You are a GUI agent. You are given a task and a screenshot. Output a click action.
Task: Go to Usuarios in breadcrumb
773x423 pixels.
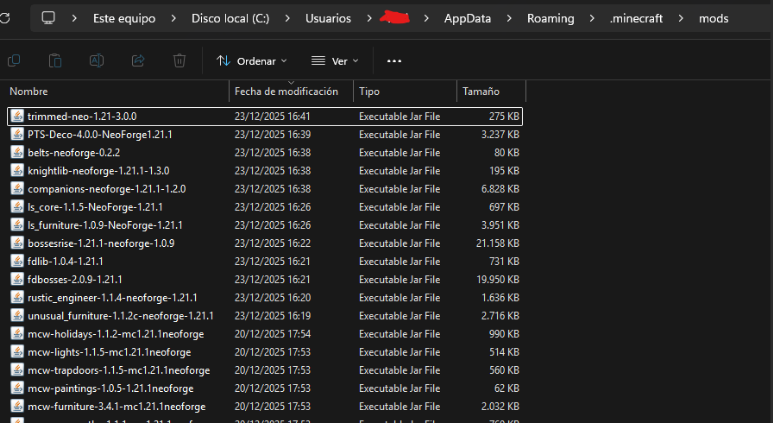328,19
